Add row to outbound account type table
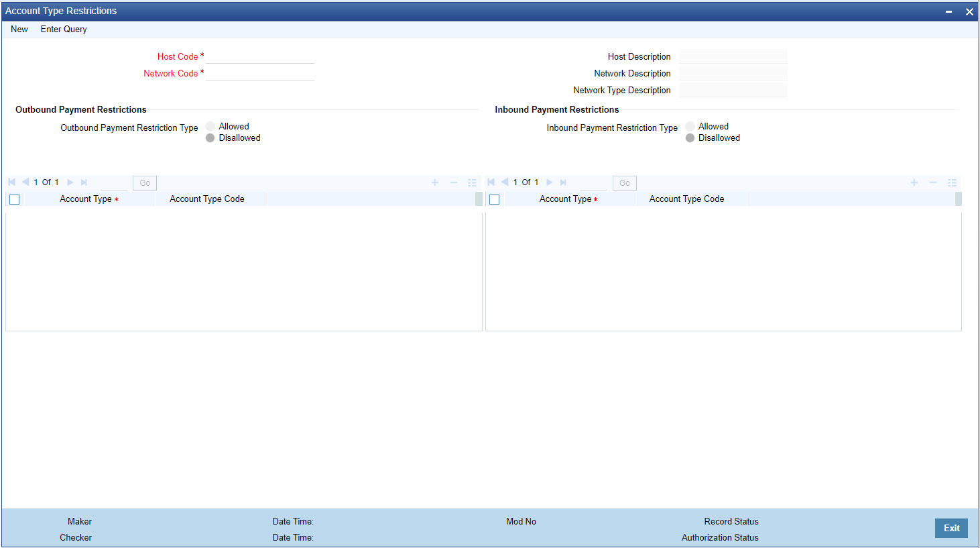980x548 pixels. (x=435, y=182)
